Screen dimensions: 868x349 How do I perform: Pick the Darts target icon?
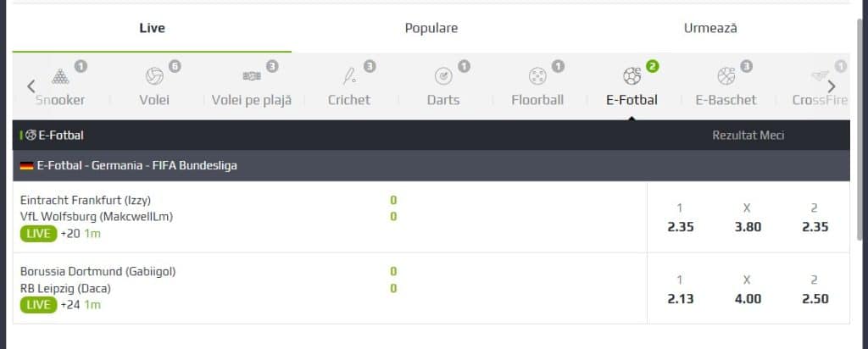point(443,76)
